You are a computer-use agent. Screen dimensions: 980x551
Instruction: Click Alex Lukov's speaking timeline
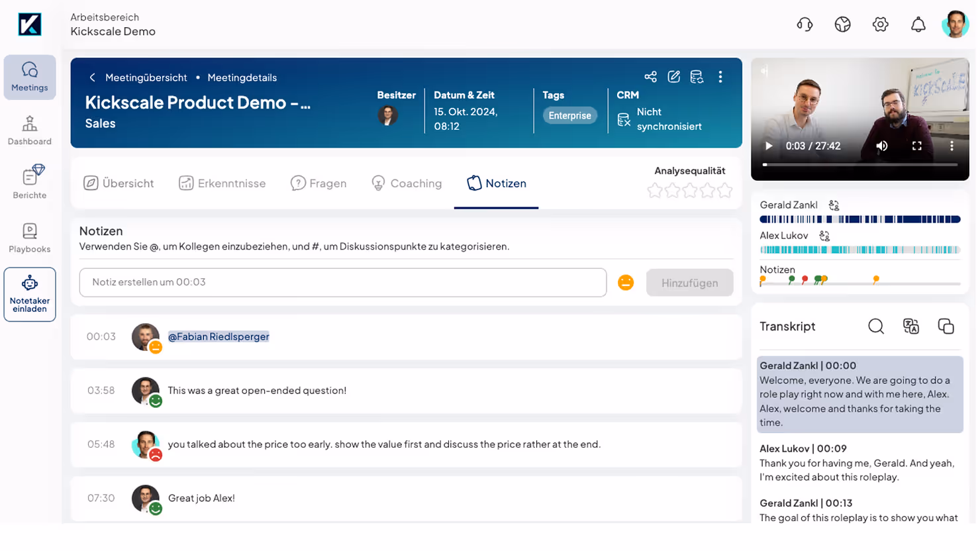point(860,250)
